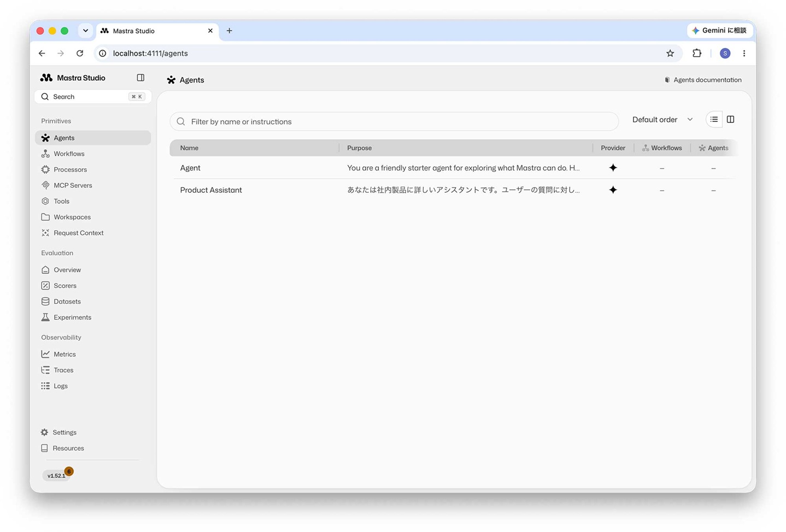The image size is (786, 532).
Task: Click the Purpose column header
Action: click(x=359, y=148)
